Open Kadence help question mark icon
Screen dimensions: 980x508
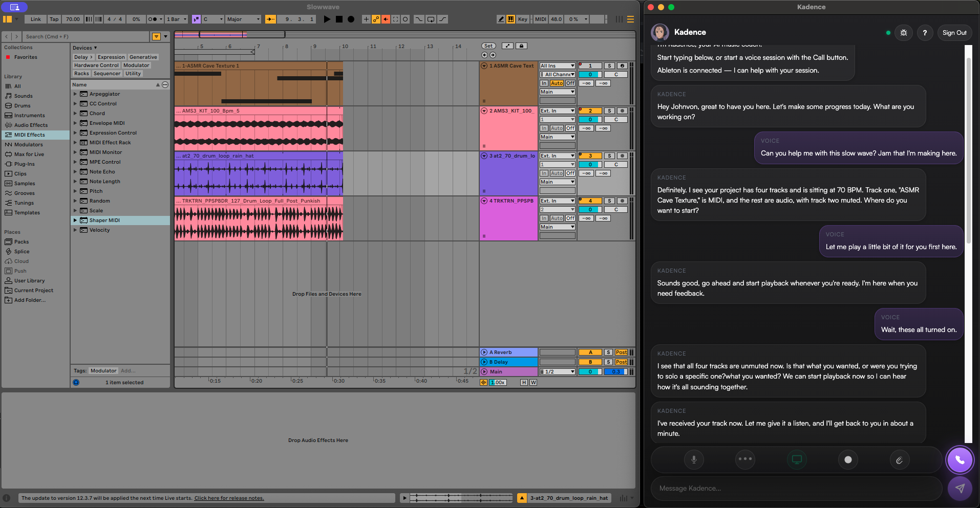tap(925, 32)
